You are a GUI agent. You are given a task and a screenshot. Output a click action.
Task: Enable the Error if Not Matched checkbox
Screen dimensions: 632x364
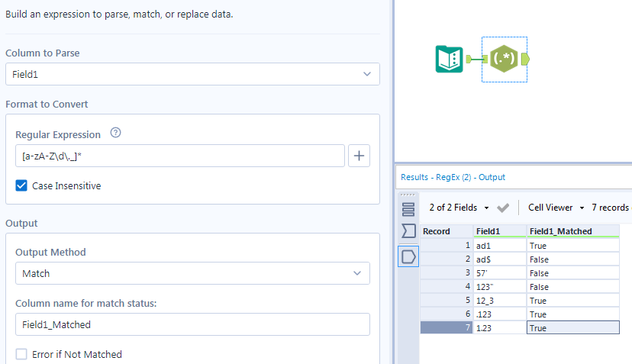pos(21,354)
